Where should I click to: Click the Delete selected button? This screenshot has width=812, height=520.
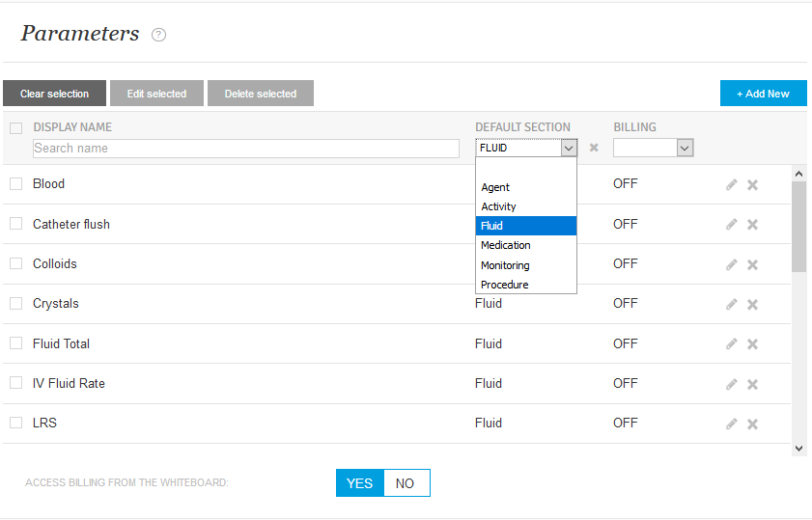click(261, 94)
